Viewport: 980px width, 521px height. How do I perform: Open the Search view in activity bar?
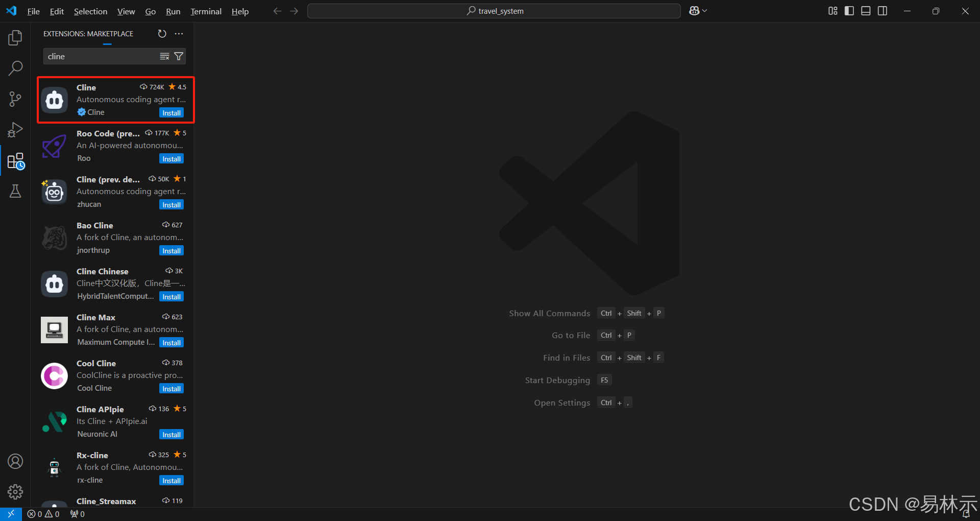pyautogui.click(x=15, y=68)
